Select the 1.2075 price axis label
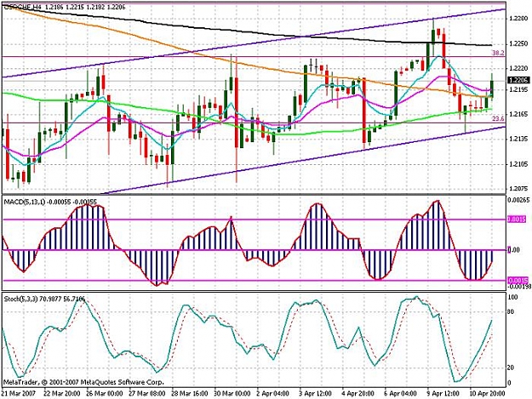This screenshot has height=399, width=532. coord(518,189)
